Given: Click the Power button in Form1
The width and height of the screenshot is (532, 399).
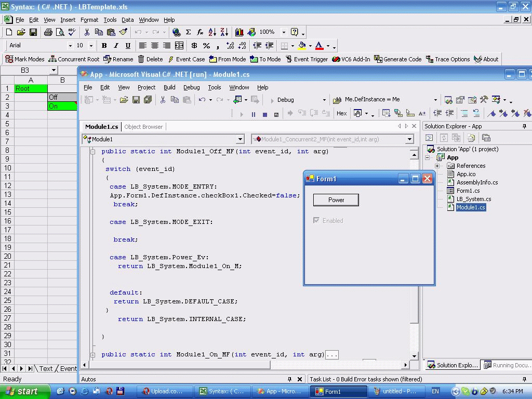Looking at the screenshot, I should (x=336, y=200).
